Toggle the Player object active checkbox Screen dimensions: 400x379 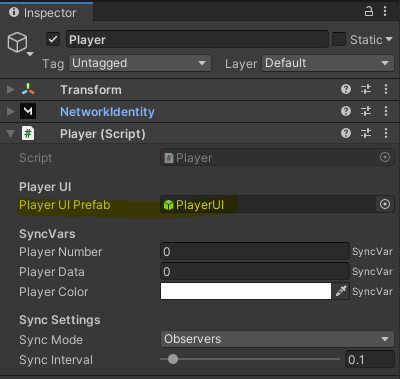coord(53,39)
